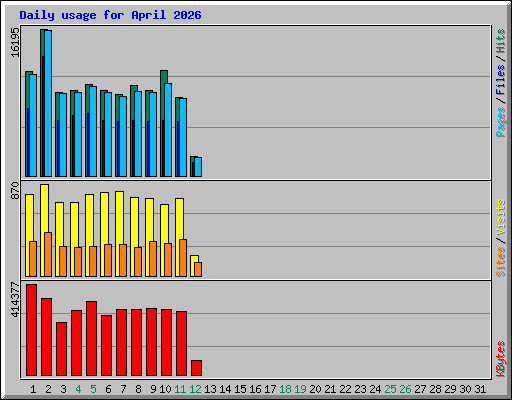
Task: Click day 28 on the x-axis
Action: [x=435, y=389]
